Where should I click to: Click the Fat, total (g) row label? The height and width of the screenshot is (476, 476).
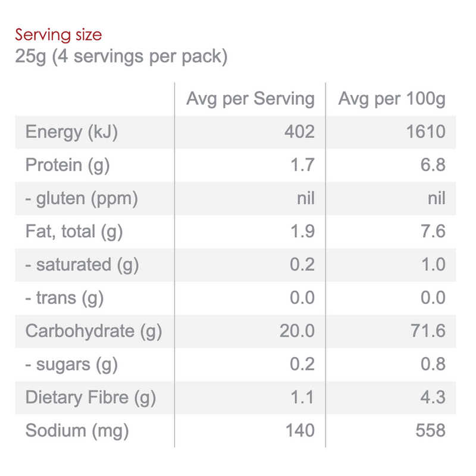(74, 232)
